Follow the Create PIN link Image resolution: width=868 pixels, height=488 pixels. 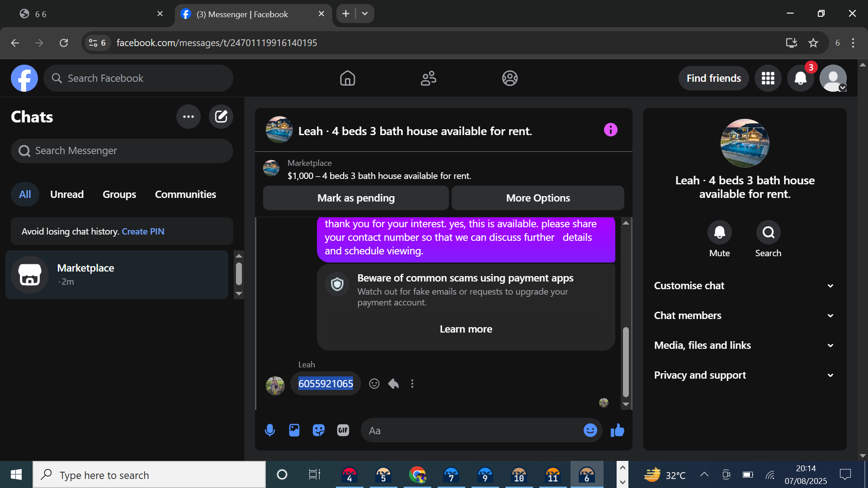pos(143,231)
